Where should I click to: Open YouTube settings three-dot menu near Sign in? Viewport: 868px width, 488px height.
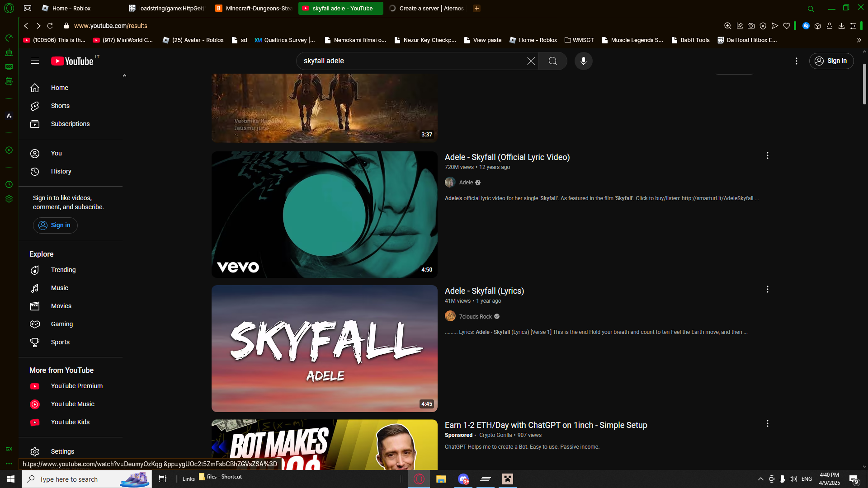pyautogui.click(x=797, y=61)
